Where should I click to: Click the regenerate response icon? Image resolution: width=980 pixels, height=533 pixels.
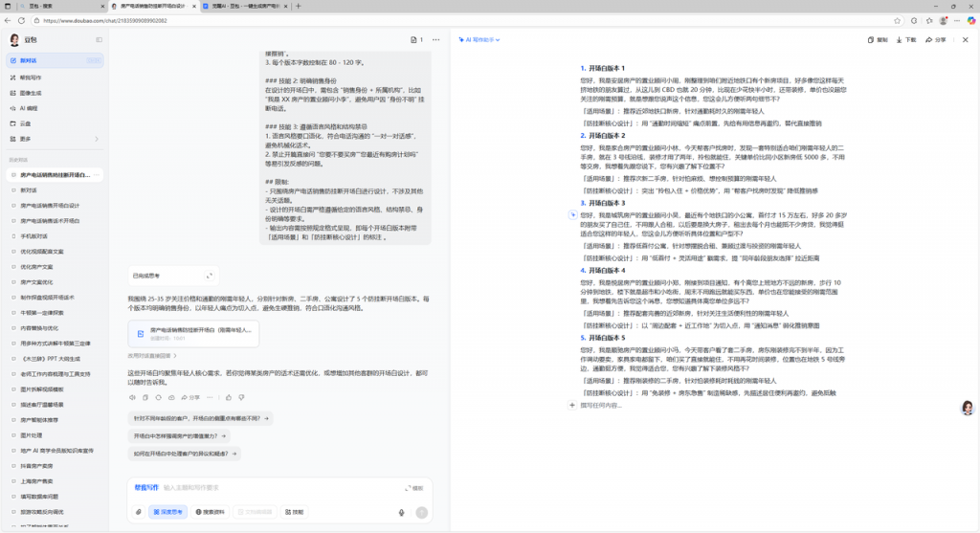159,397
